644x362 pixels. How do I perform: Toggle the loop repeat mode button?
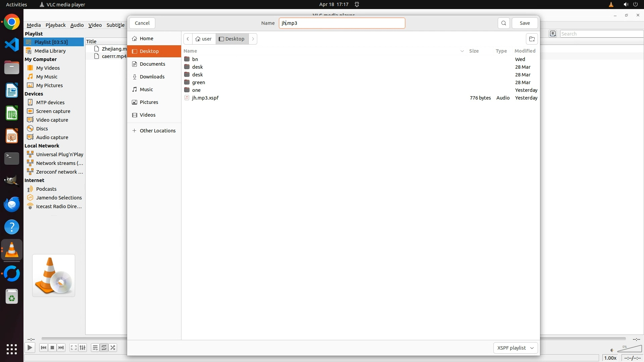click(104, 348)
